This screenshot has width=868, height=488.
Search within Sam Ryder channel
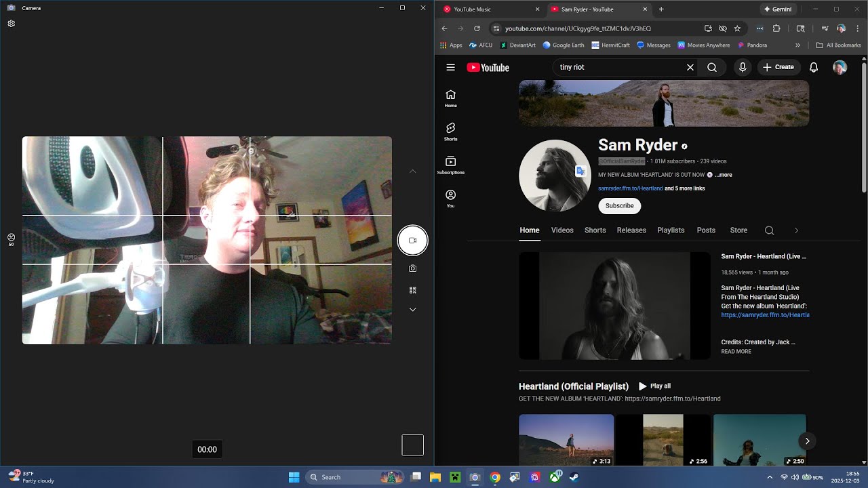point(769,230)
